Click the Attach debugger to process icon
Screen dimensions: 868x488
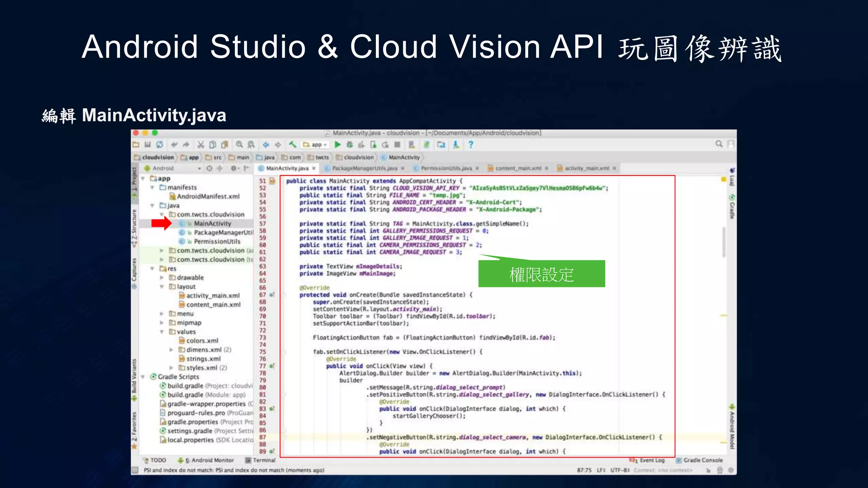point(373,144)
